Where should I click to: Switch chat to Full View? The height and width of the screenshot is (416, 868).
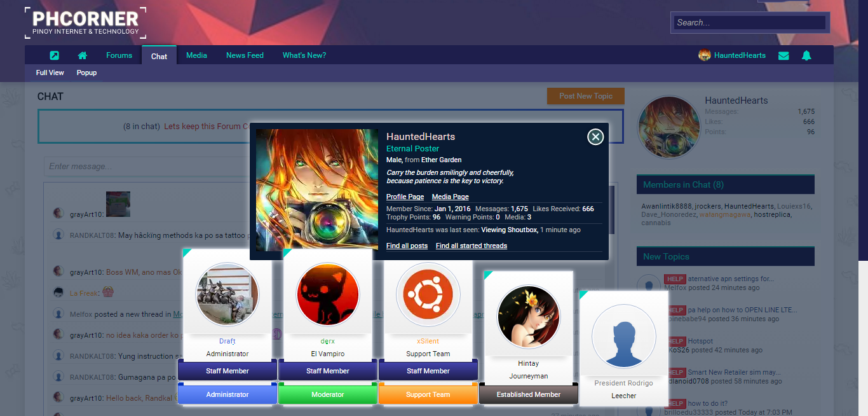click(x=50, y=73)
